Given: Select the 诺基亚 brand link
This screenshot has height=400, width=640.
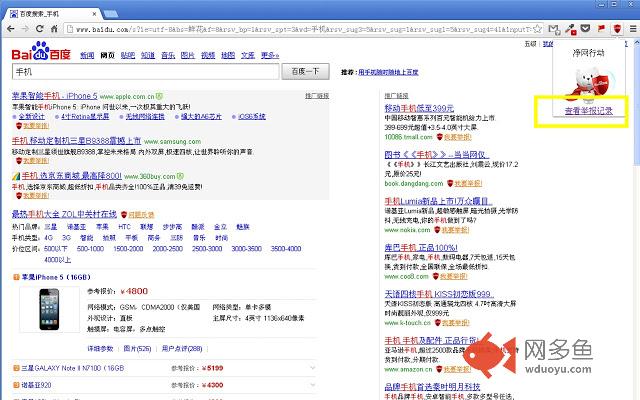Looking at the screenshot, I should coord(76,227).
